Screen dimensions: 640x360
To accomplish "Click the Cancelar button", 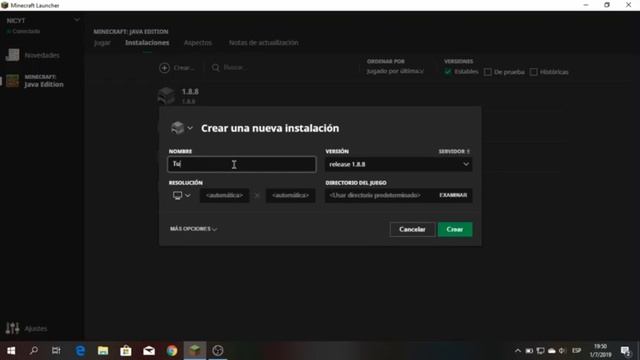I will tap(412, 229).
